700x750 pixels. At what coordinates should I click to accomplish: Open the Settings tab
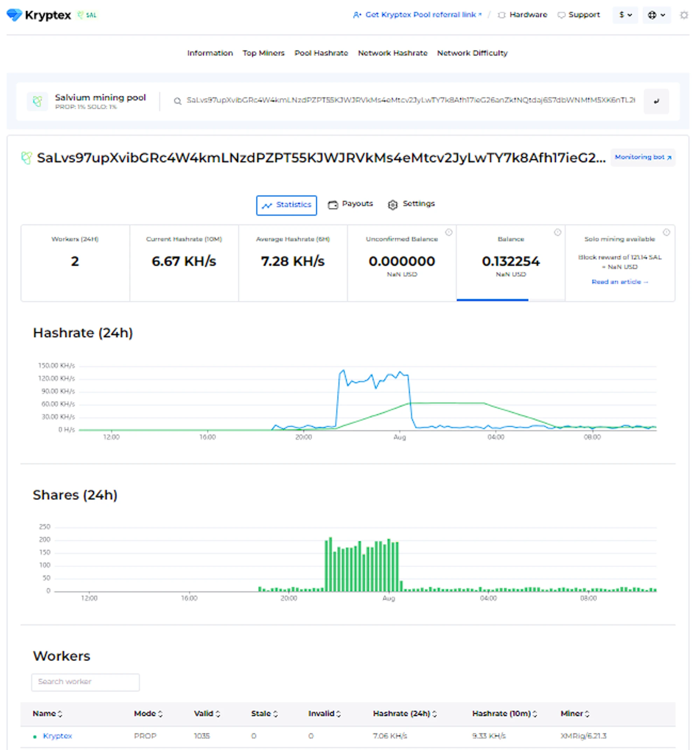411,204
